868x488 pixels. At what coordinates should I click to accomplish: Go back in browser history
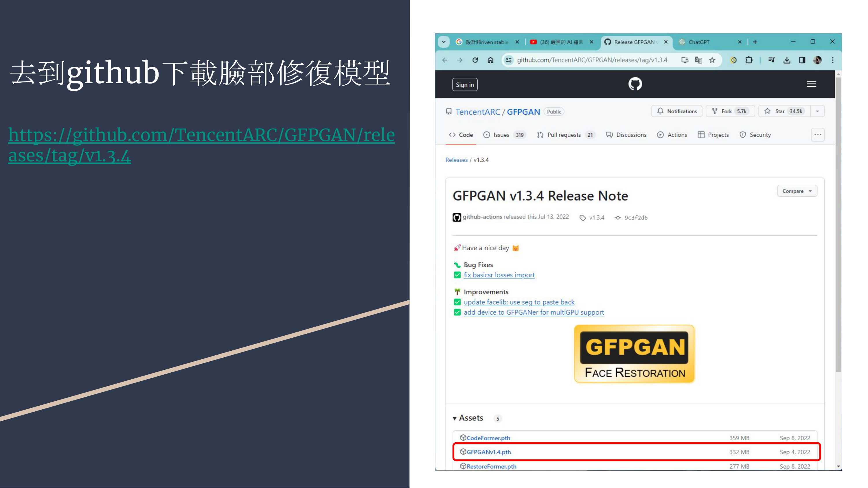[445, 60]
